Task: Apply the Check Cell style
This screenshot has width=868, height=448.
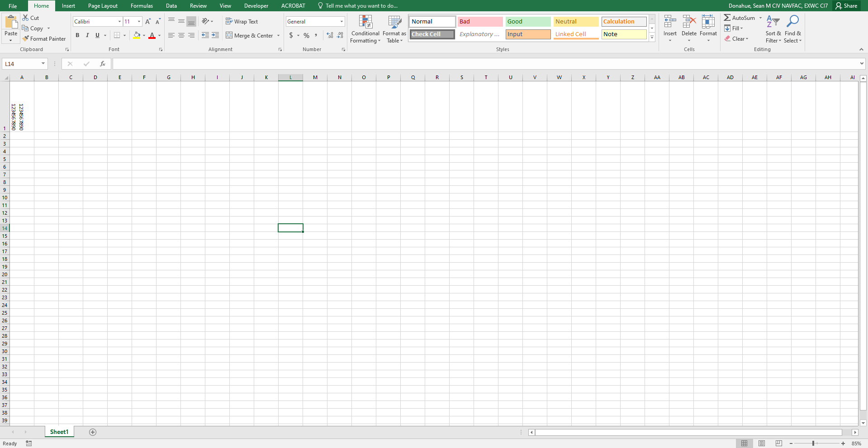Action: point(432,34)
